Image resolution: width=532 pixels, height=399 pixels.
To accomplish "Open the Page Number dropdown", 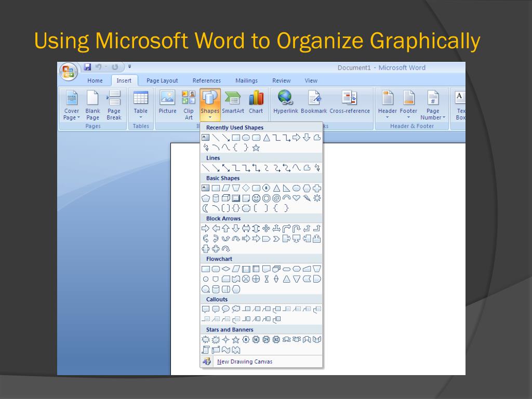I will click(433, 105).
